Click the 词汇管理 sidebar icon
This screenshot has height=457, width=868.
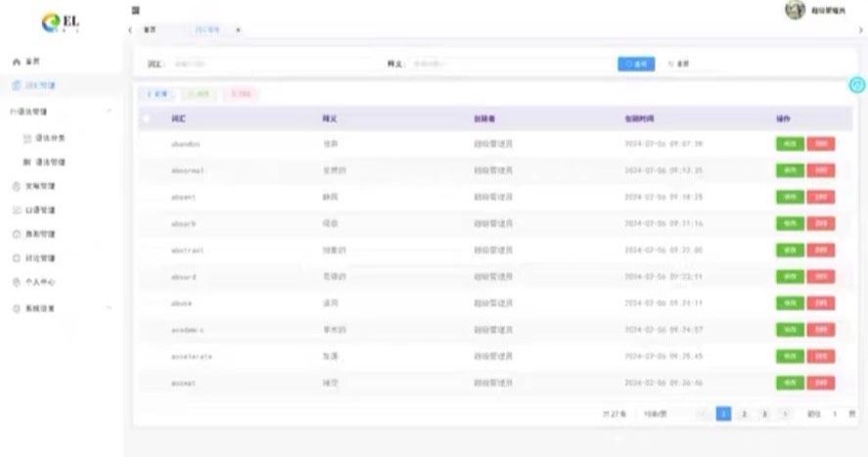point(16,86)
